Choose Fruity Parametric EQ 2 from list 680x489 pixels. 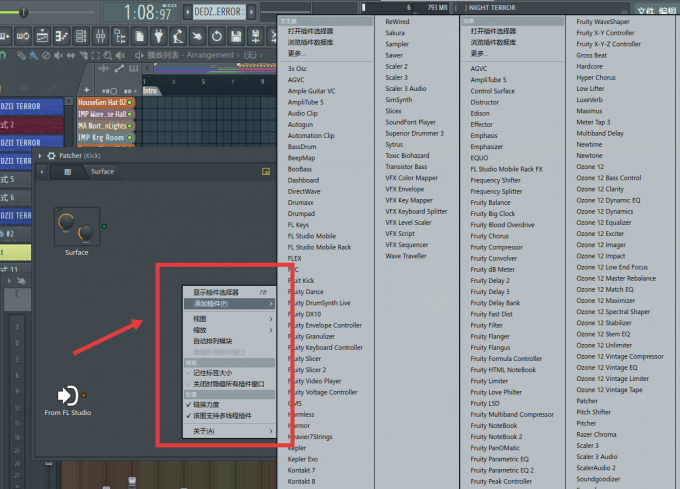click(x=502, y=470)
